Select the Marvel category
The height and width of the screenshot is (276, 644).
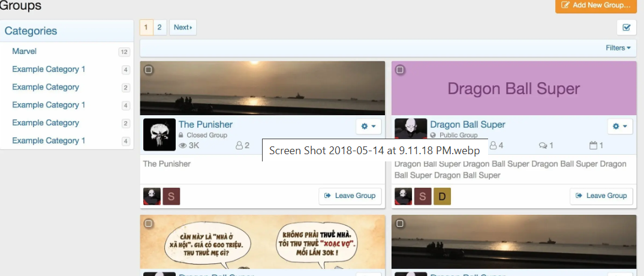click(x=25, y=52)
